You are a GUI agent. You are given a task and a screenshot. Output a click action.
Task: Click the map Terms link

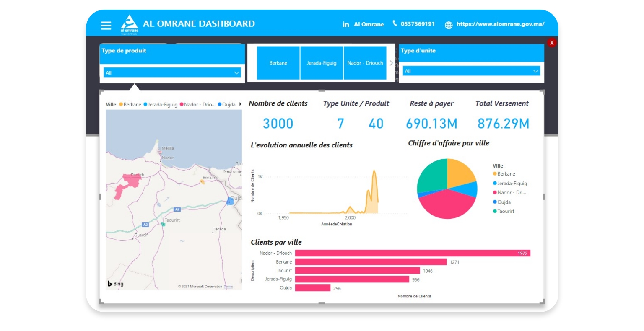(229, 287)
